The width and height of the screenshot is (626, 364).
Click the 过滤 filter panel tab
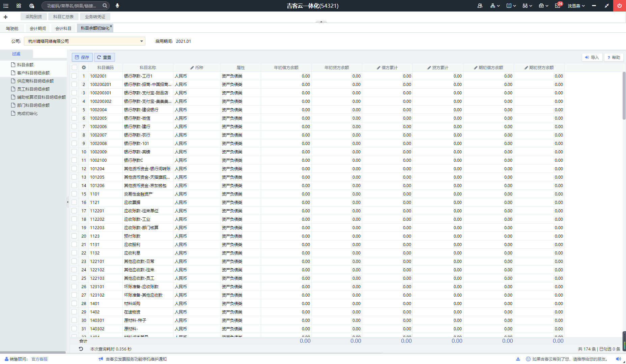click(16, 54)
